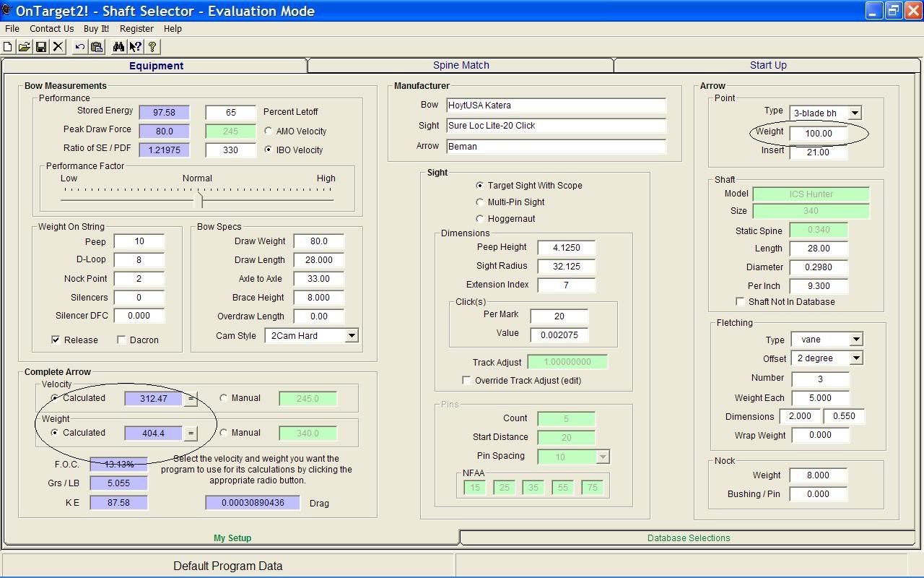Open the Register menu

point(136,29)
